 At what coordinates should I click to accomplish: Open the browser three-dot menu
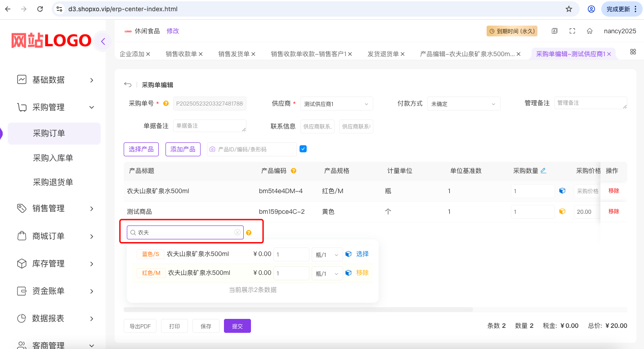tap(635, 9)
